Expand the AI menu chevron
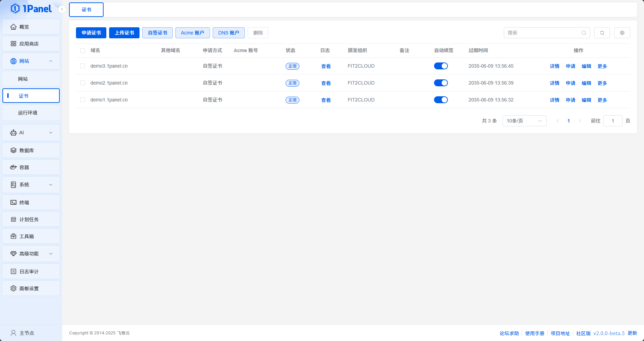 pos(51,133)
